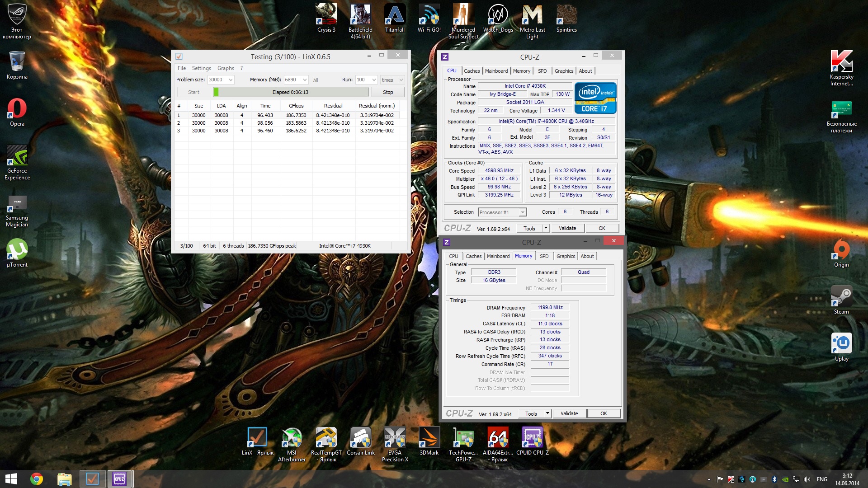Open the LinX File menu
Viewport: 868px width, 488px height.
tap(182, 68)
